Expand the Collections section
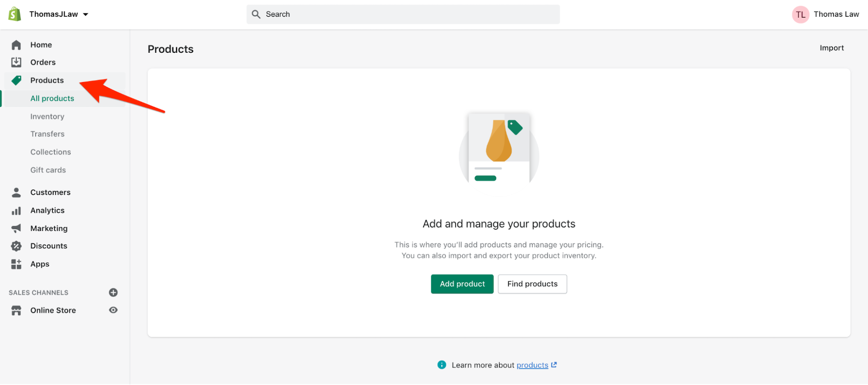Image resolution: width=868 pixels, height=385 pixels. [x=50, y=152]
